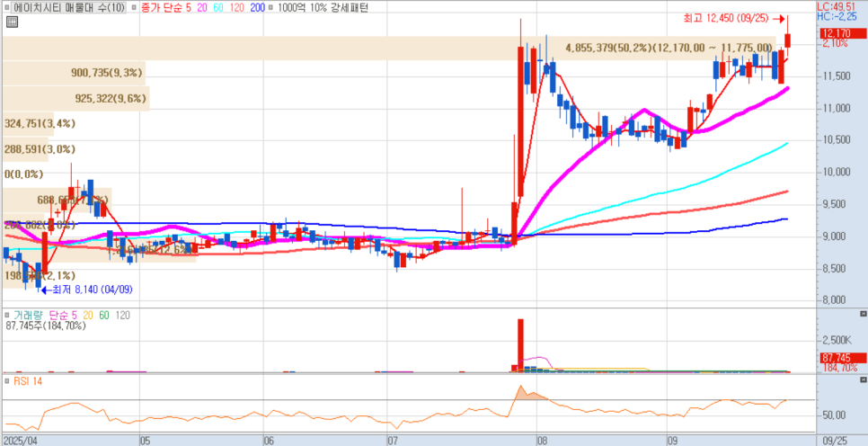Click the 2,500K volume axis label
868x446 pixels.
(x=837, y=339)
